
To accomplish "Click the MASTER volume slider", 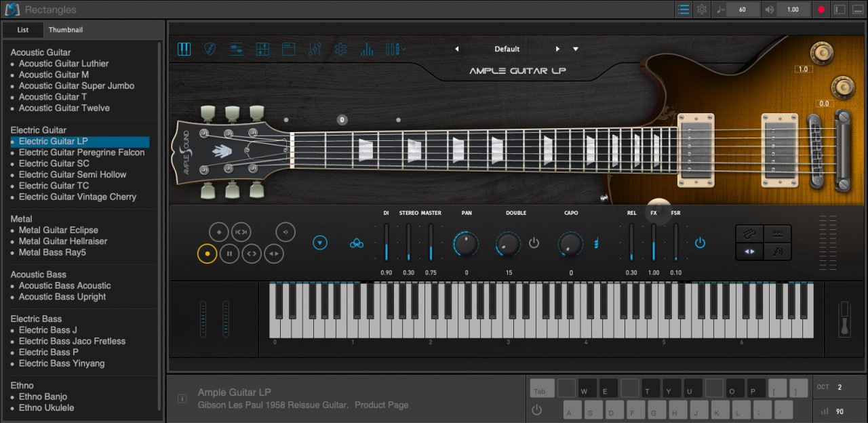I will 431,243.
